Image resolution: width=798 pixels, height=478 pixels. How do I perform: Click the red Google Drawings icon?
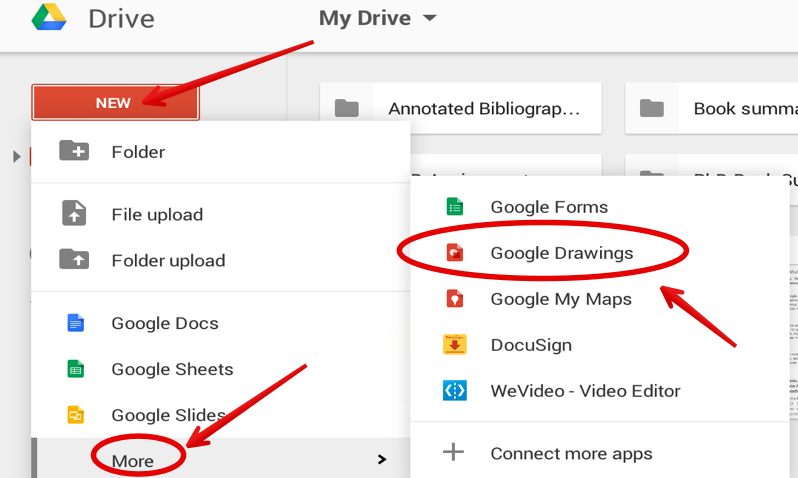[x=454, y=252]
